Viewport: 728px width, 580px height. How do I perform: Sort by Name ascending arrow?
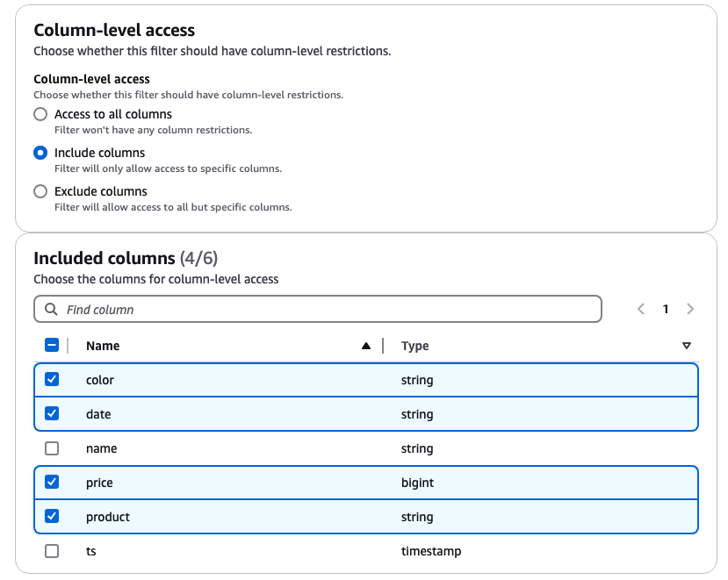(366, 346)
